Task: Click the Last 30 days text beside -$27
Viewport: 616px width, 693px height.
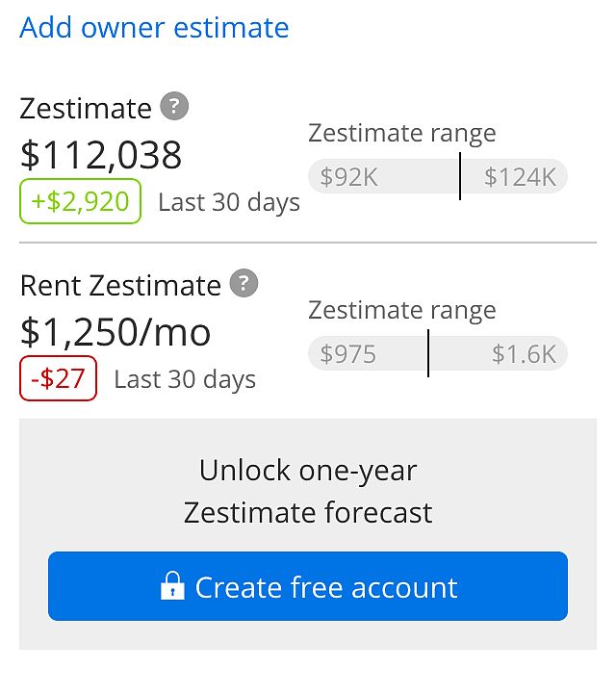Action: click(185, 379)
